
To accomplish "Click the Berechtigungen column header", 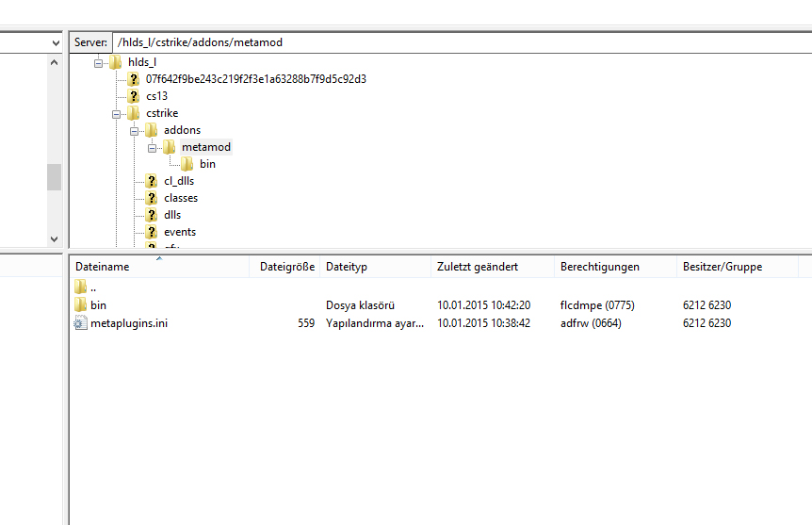I will coord(600,267).
